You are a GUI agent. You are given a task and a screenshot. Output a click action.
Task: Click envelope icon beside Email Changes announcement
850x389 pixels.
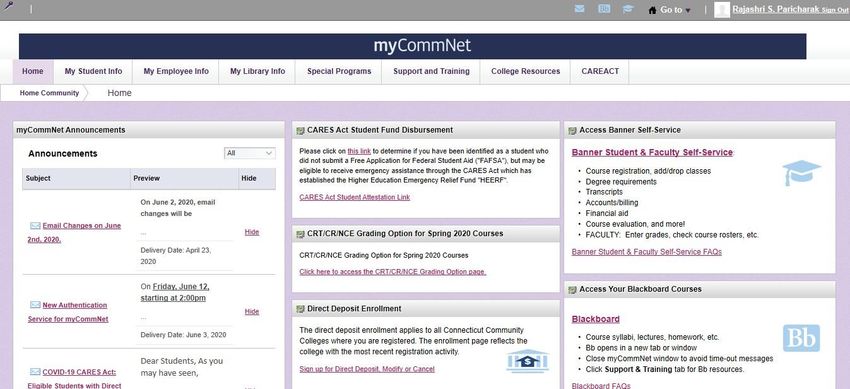(35, 225)
